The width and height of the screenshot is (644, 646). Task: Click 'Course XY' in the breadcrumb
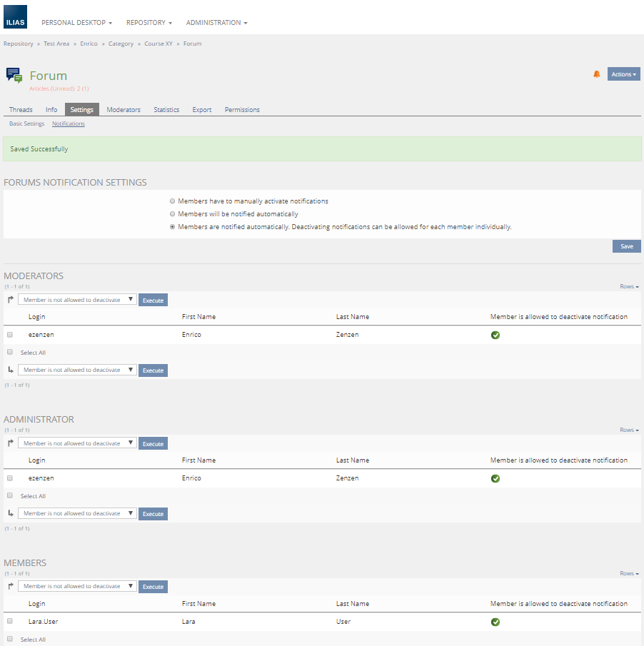coord(159,44)
